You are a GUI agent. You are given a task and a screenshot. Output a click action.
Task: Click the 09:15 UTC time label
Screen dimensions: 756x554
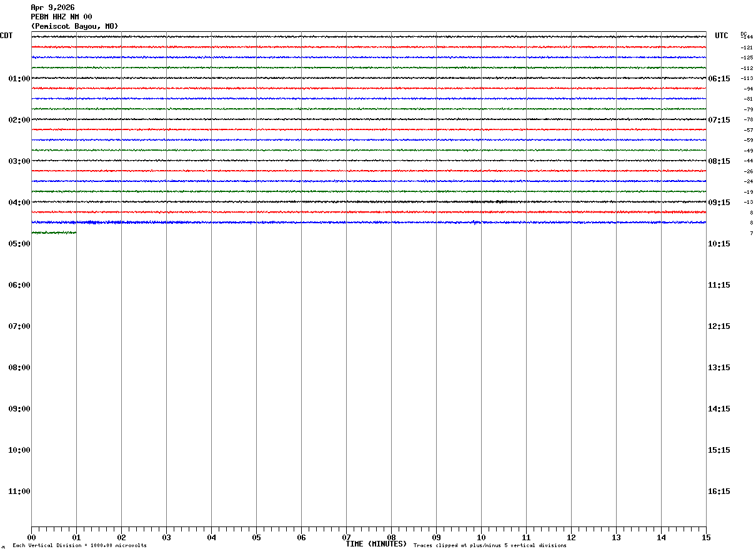pyautogui.click(x=719, y=203)
